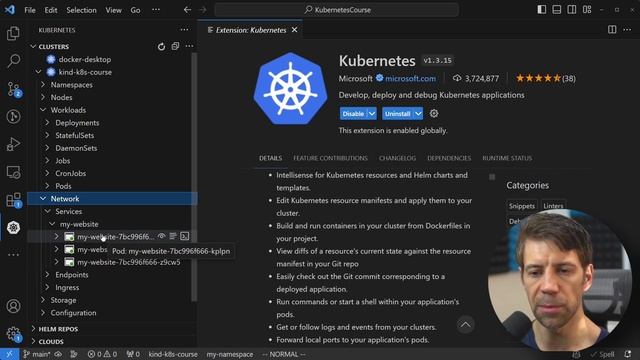Select pod my-website-7bc996f666-z9cw5

(x=129, y=262)
